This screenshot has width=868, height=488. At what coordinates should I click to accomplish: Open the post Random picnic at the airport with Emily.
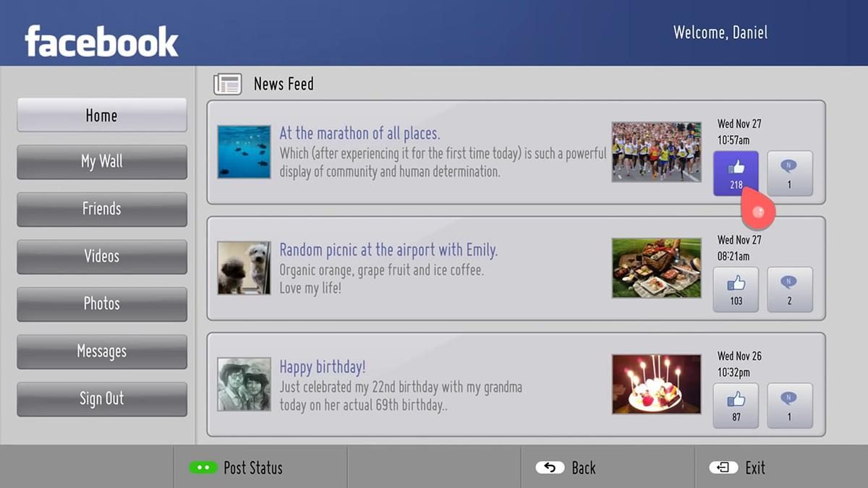pyautogui.click(x=388, y=250)
